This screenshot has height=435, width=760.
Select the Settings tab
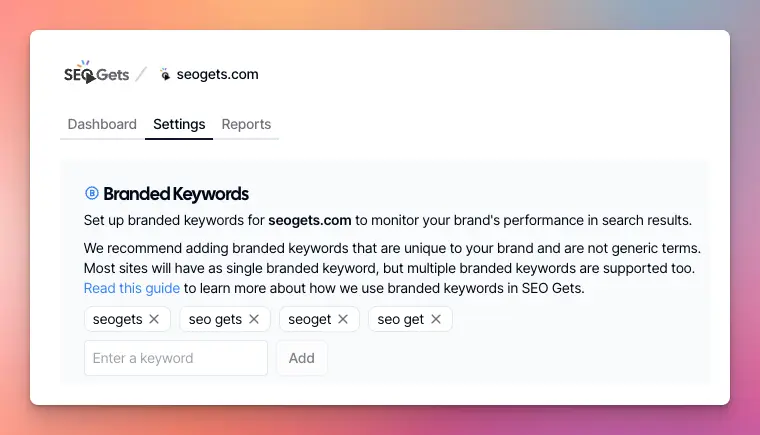point(179,125)
